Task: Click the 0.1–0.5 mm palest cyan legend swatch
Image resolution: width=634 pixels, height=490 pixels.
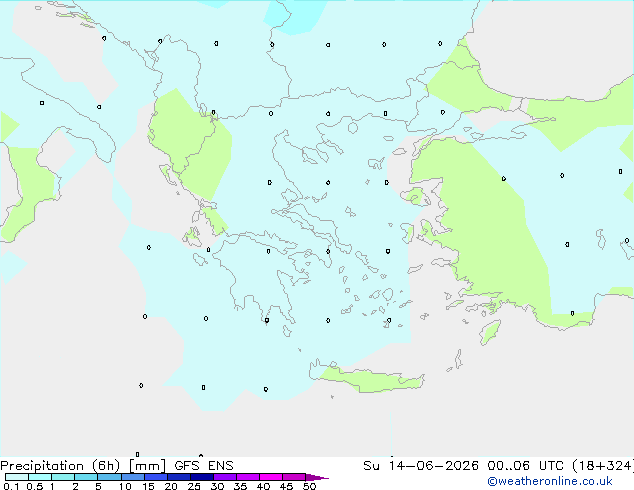Action: pyautogui.click(x=17, y=477)
